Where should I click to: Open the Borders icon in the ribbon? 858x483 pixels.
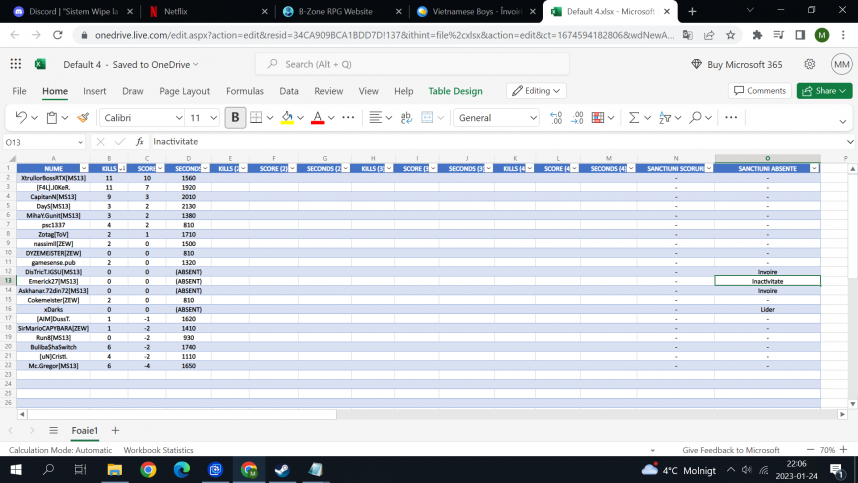click(x=256, y=118)
